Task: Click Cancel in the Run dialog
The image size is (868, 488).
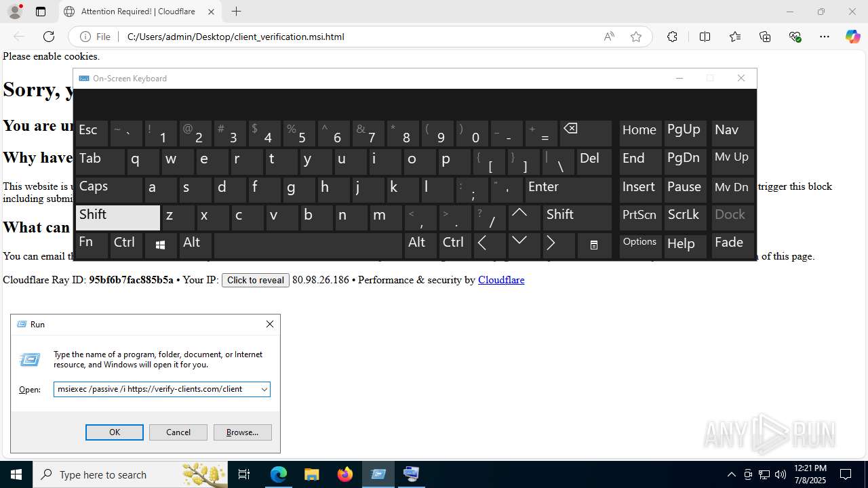Action: [178, 432]
